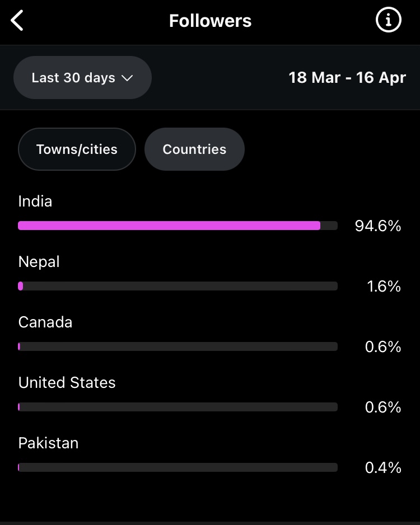Tap the Nepal country label
The image size is (420, 525).
click(x=39, y=262)
